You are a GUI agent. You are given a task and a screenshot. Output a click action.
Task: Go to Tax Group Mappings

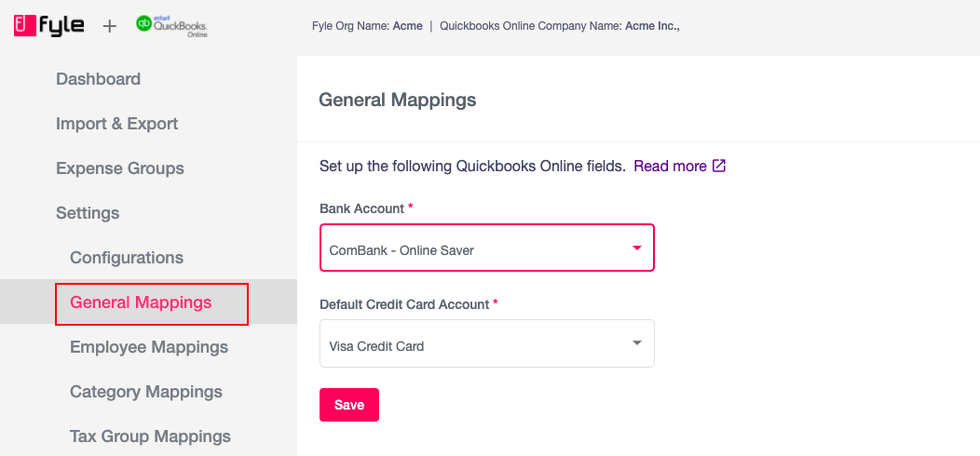(x=151, y=436)
